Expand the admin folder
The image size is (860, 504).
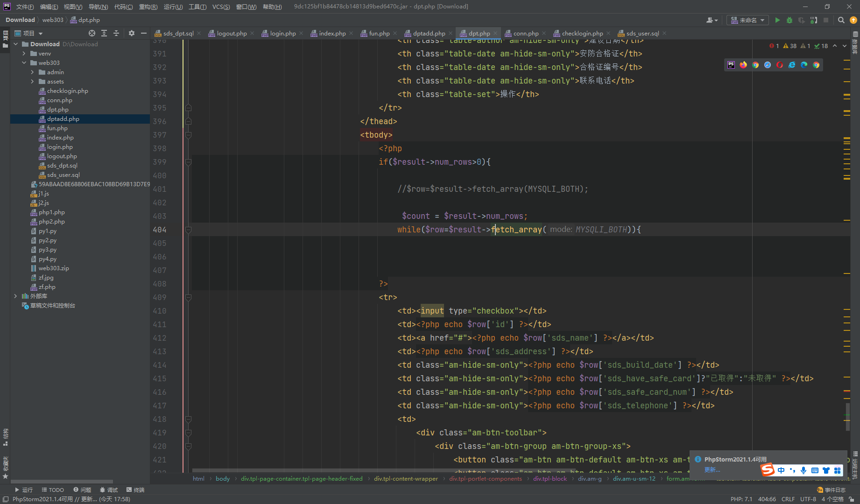coord(33,72)
